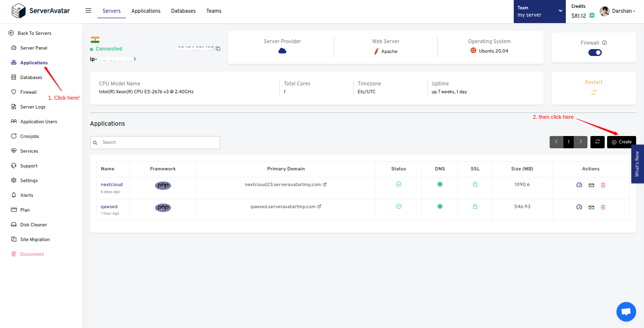
Task: Click the refresh applications list icon
Action: click(x=597, y=142)
